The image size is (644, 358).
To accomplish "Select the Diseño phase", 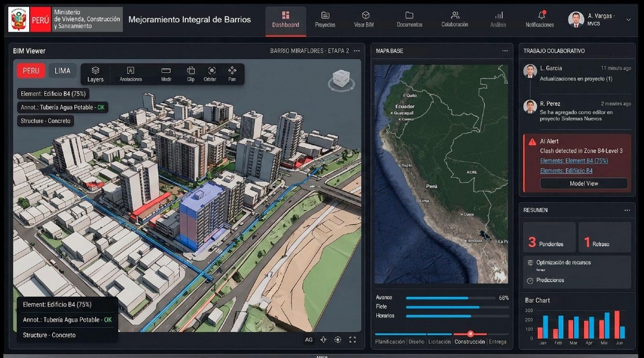I will tap(416, 342).
